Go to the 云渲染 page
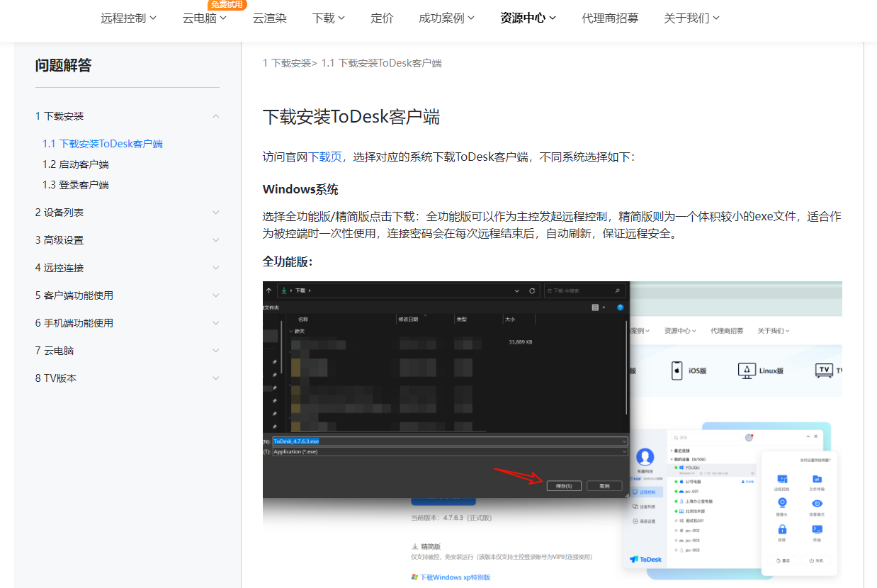 point(269,18)
